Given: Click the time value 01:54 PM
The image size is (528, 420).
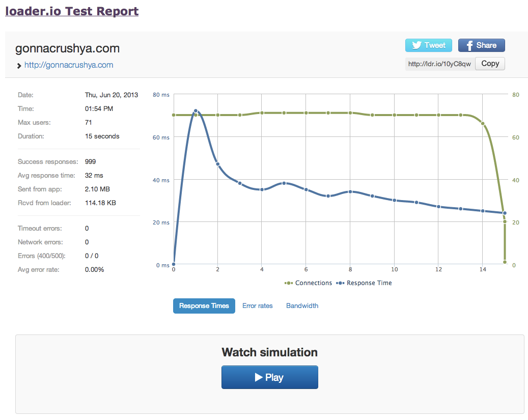Looking at the screenshot, I should [99, 109].
